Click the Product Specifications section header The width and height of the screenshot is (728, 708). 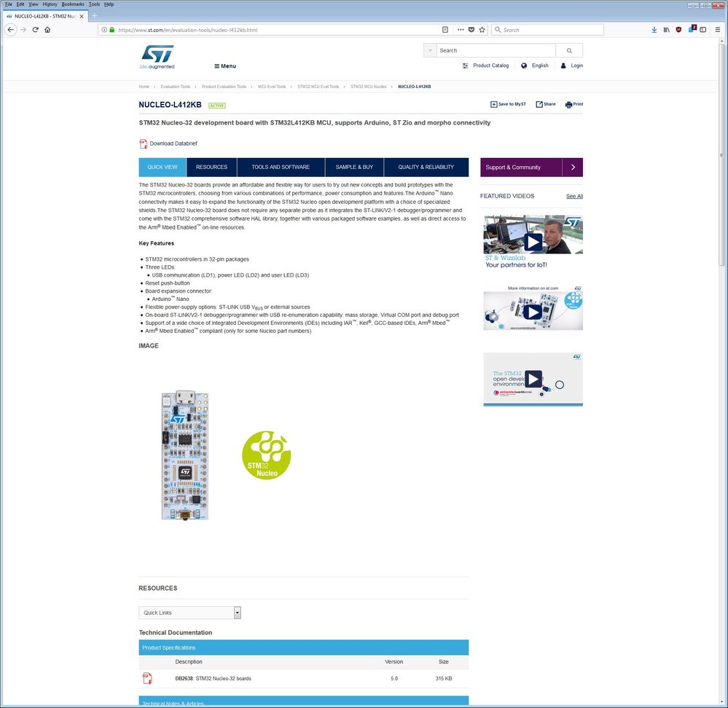point(304,648)
